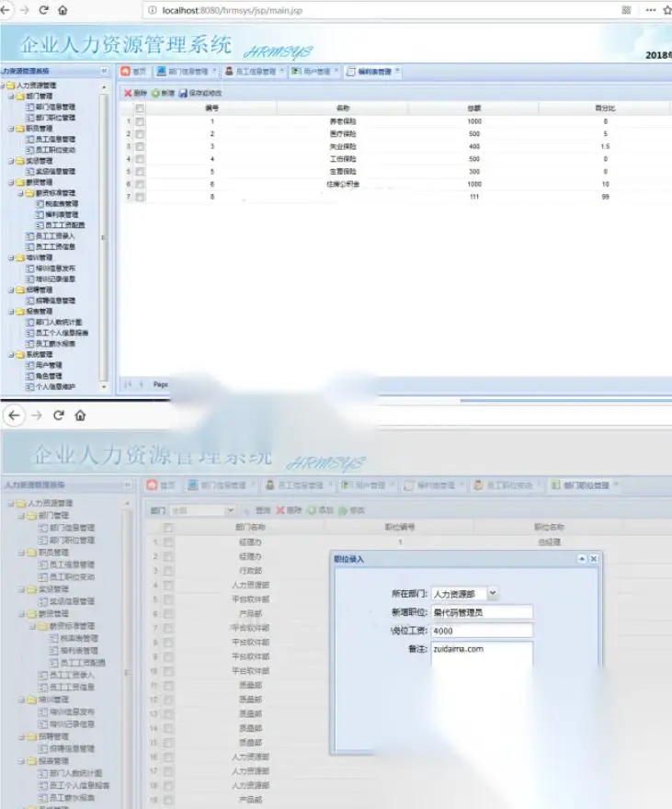The width and height of the screenshot is (672, 809).
Task: Click the green 添加 icon
Action: 312,510
